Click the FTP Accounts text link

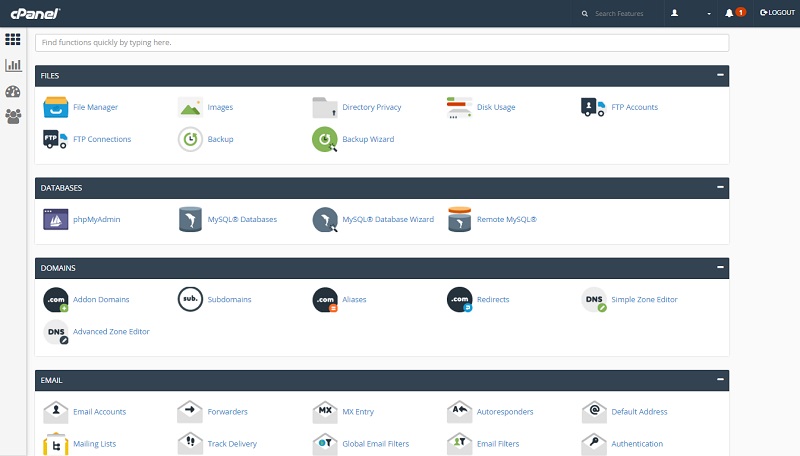pos(635,107)
